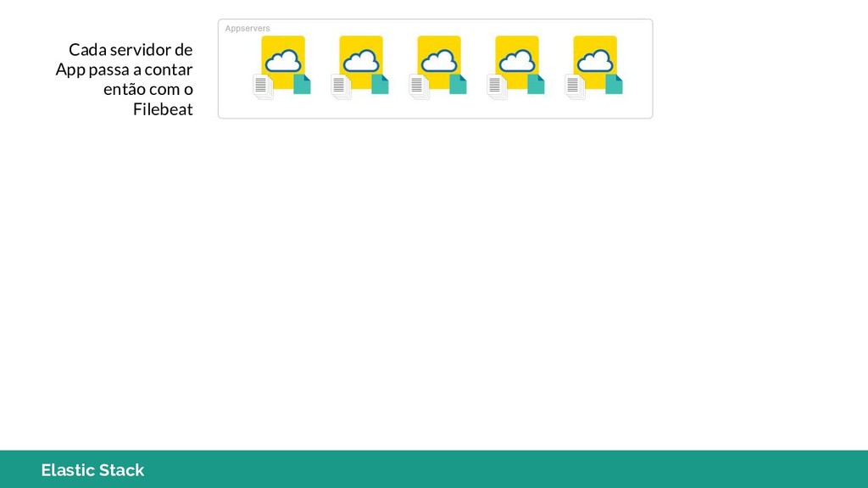Click the fourth yellow cloud app server icon
The height and width of the screenshot is (488, 868).
(517, 61)
